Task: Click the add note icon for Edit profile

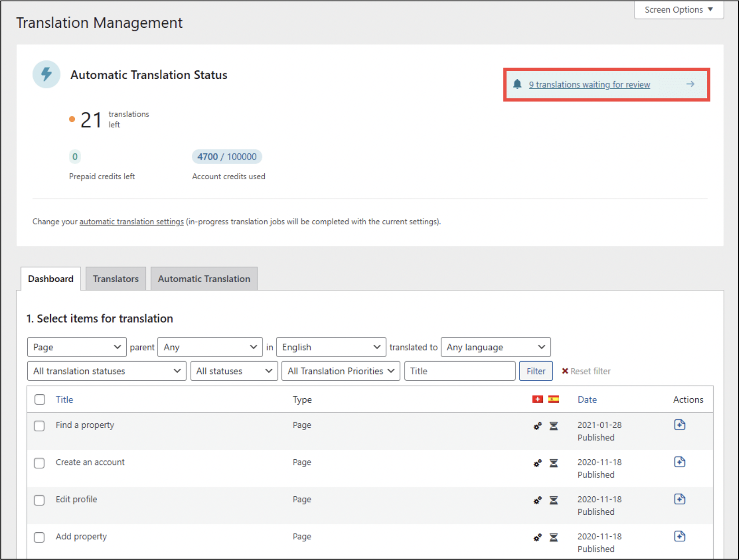Action: pyautogui.click(x=679, y=499)
